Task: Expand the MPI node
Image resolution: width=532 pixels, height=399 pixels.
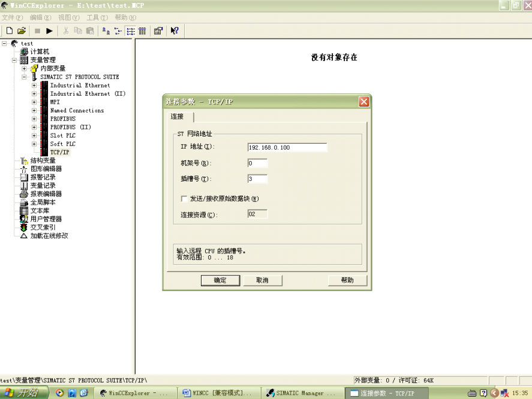Action: 34,102
